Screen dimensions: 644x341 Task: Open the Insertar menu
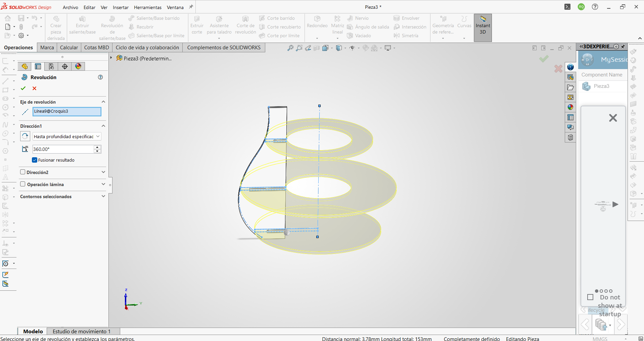[x=121, y=7]
